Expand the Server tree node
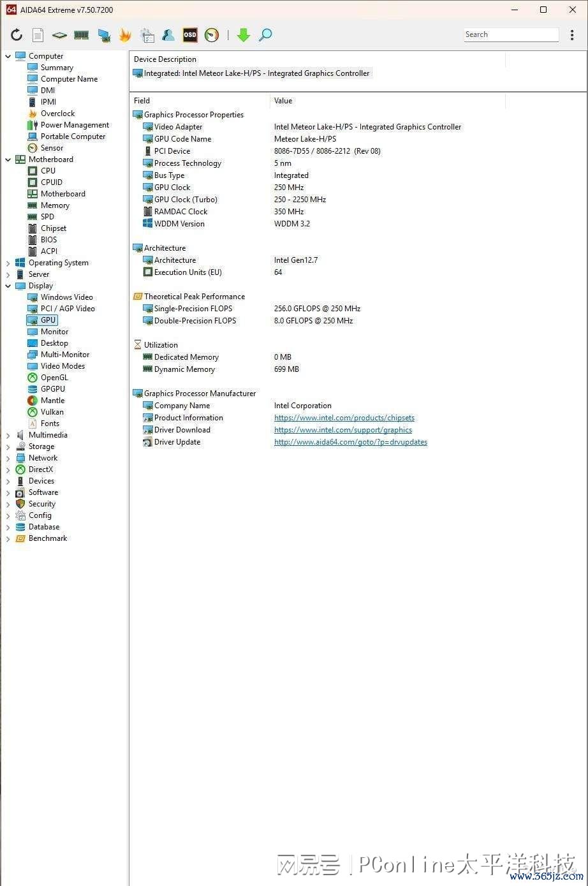Image resolution: width=588 pixels, height=886 pixels. [8, 274]
